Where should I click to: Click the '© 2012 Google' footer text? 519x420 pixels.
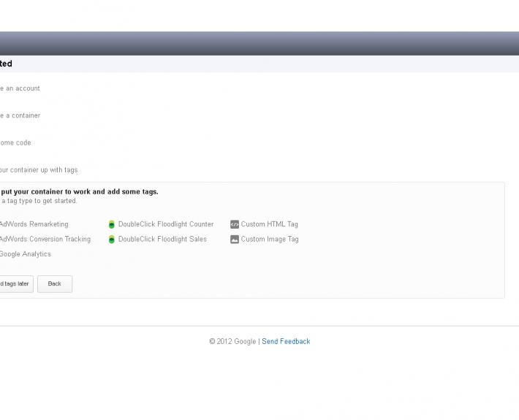232,341
